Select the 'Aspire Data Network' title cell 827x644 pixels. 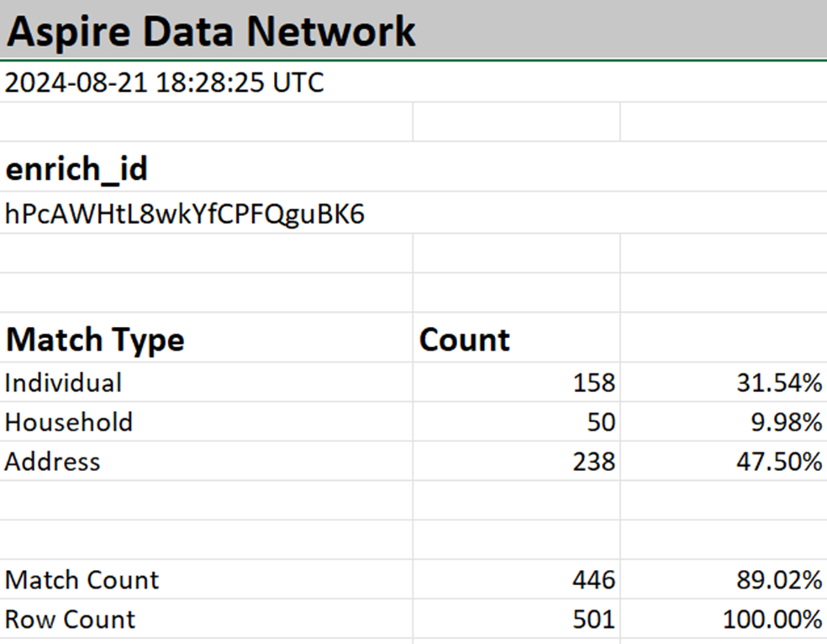pyautogui.click(x=413, y=29)
